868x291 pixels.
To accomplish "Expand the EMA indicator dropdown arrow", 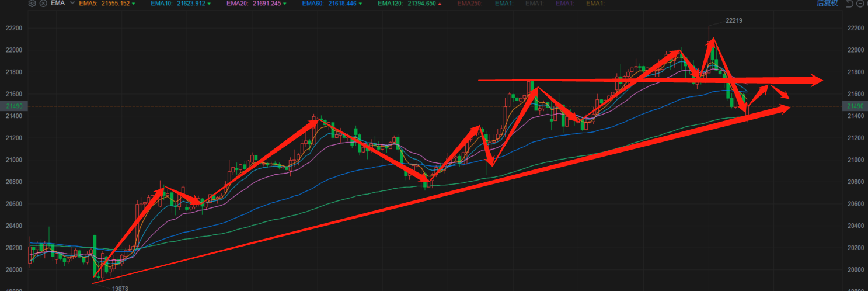I will tap(72, 4).
